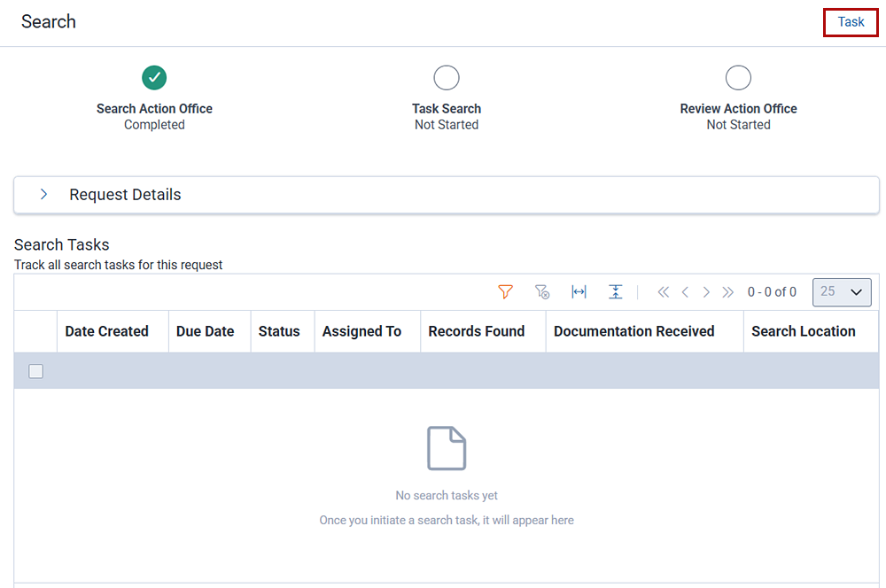Sort by Due Date column

(206, 331)
